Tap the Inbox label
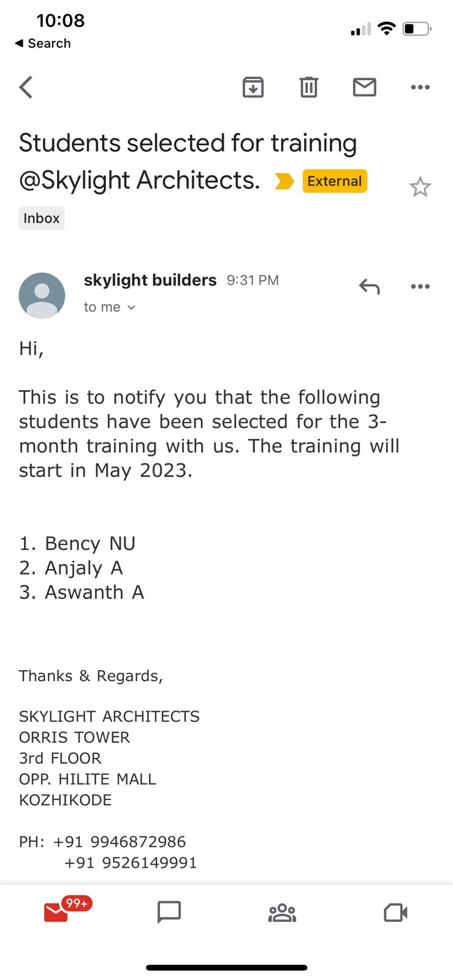Screen dimensions: 453x980 (42, 218)
